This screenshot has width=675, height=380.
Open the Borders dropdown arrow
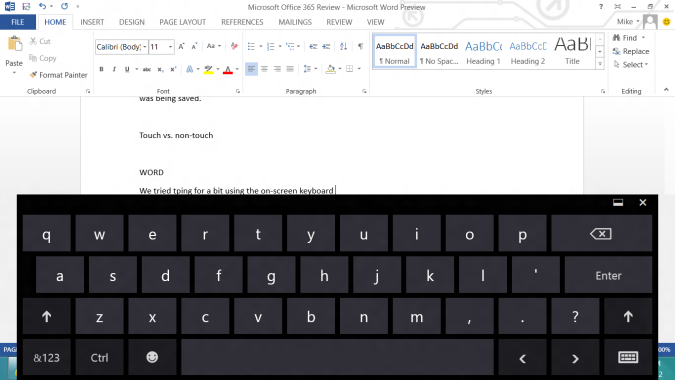359,69
